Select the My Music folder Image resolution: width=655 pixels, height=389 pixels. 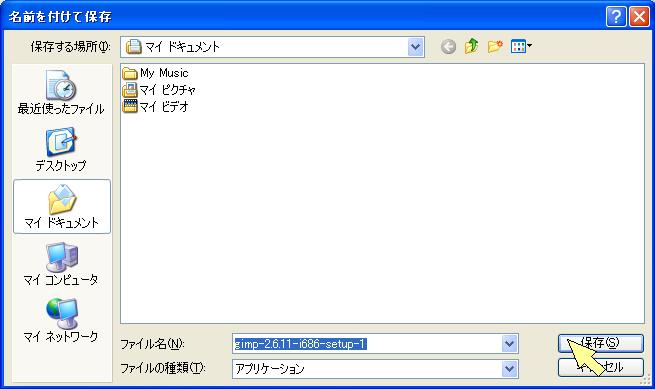(155, 73)
